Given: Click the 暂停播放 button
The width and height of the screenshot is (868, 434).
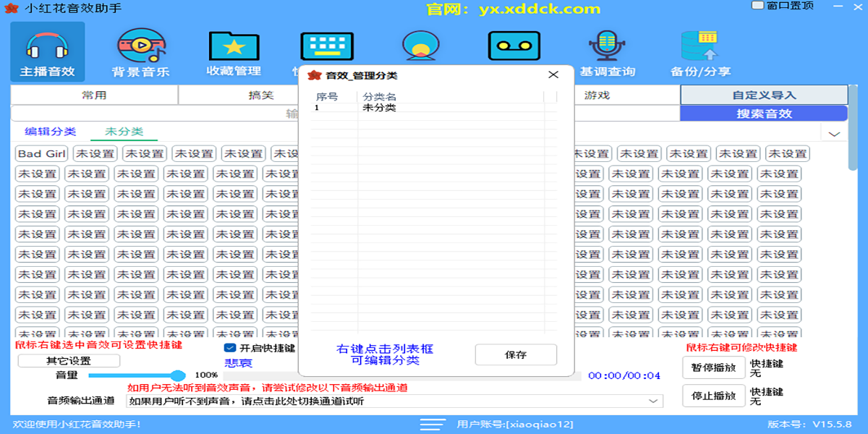Looking at the screenshot, I should coord(713,367).
